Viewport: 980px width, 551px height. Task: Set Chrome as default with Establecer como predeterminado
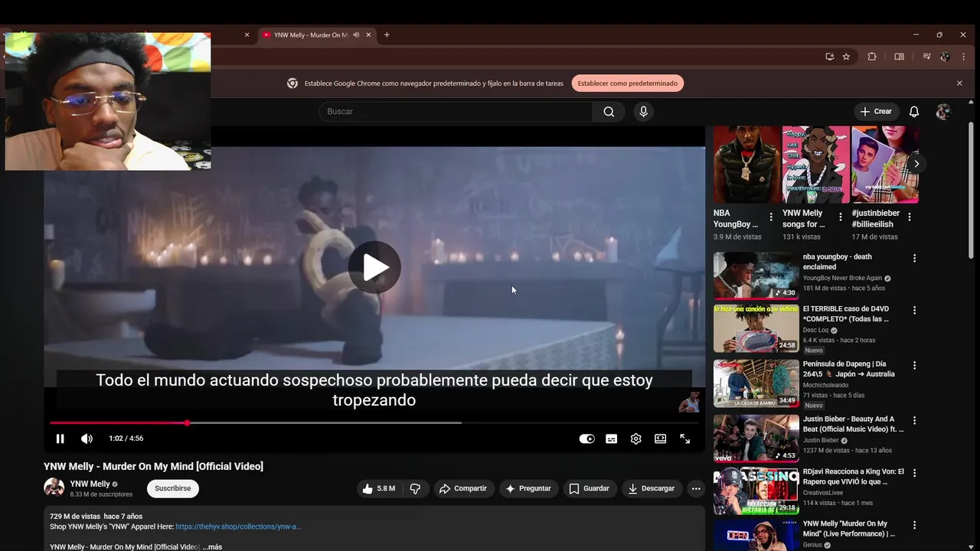[628, 83]
